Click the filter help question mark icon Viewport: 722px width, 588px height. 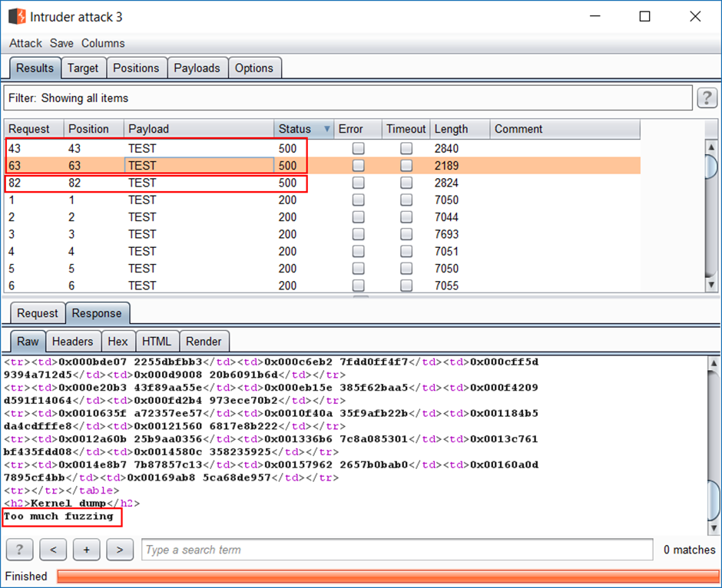pos(707,98)
